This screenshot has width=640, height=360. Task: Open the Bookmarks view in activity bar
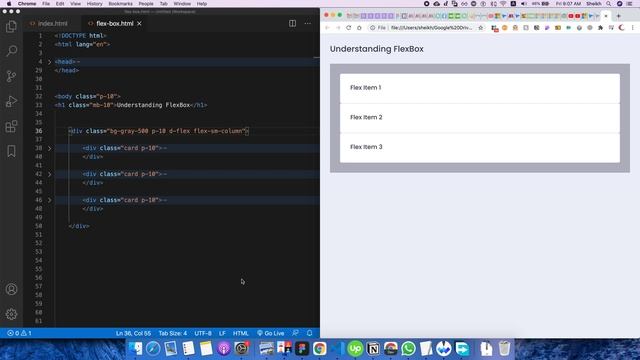(11, 151)
